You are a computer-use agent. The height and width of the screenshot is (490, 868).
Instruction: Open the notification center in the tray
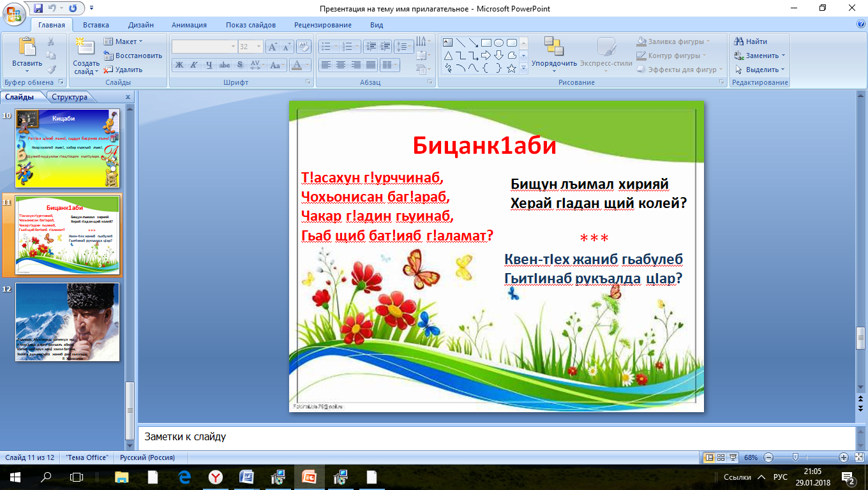[x=849, y=477]
